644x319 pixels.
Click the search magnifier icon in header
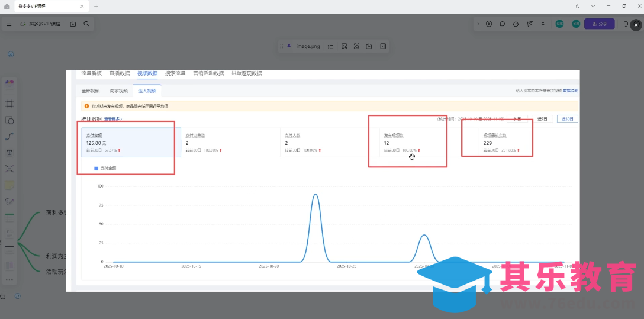(86, 24)
